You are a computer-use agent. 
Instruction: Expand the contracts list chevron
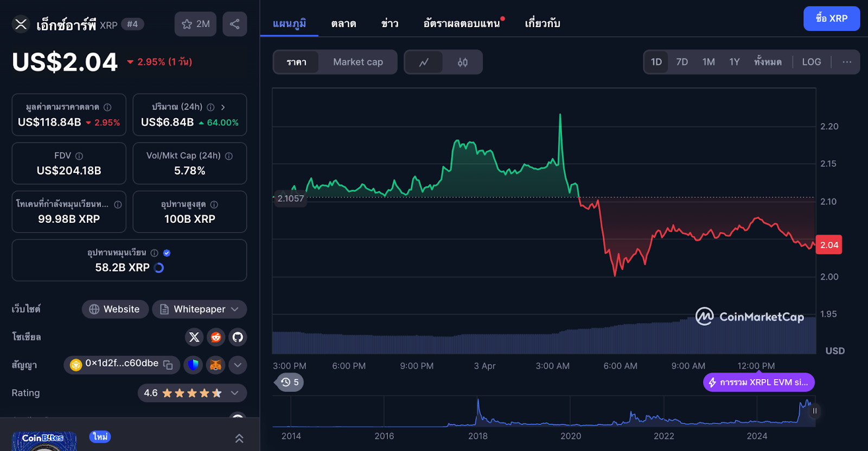pos(238,365)
